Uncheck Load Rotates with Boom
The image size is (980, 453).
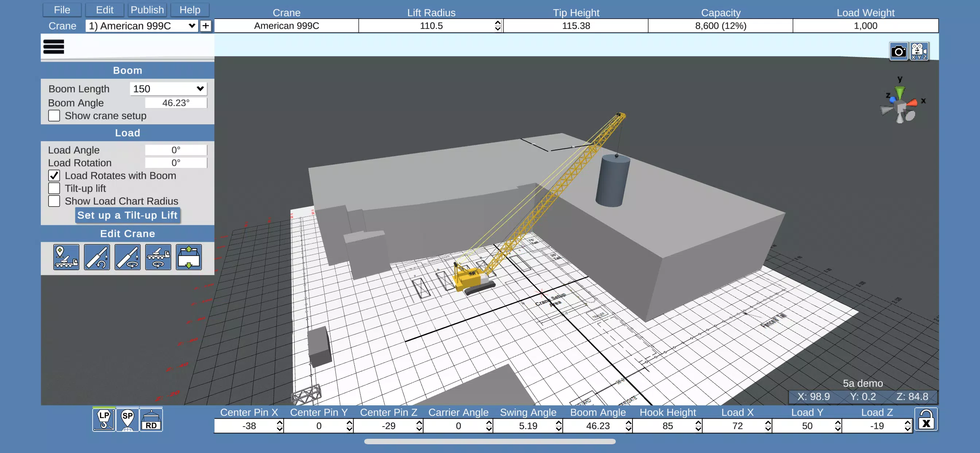click(x=54, y=175)
